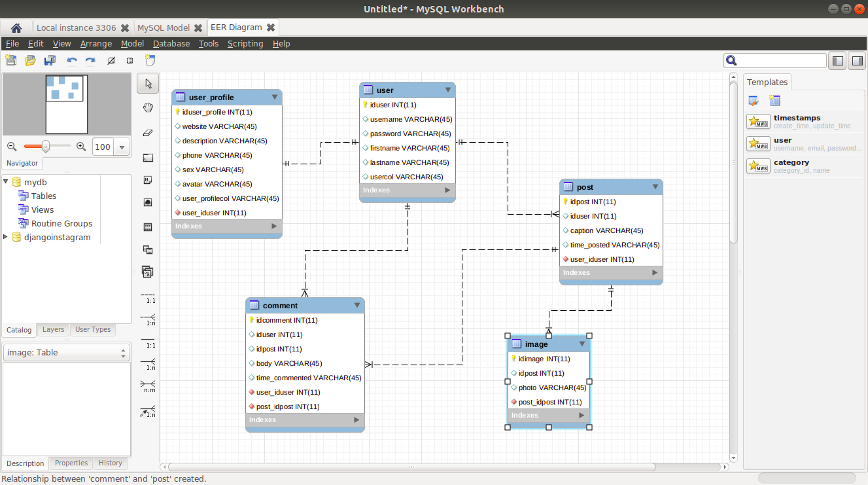Expand the djangoinstagram schema tree node

click(x=7, y=237)
